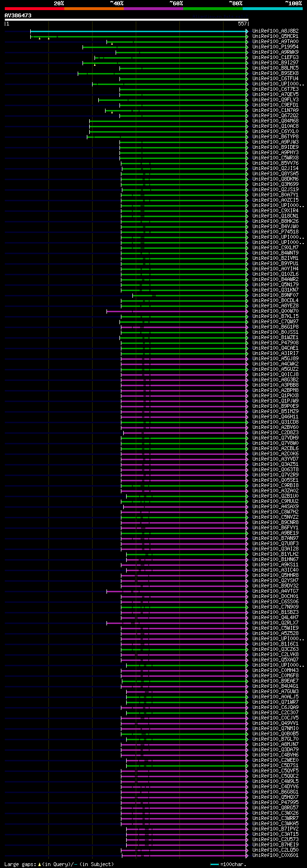The height and width of the screenshot is (868, 307).
Task: Select subject label UniRef100_C2D8Z3
Action: tap(275, 433)
